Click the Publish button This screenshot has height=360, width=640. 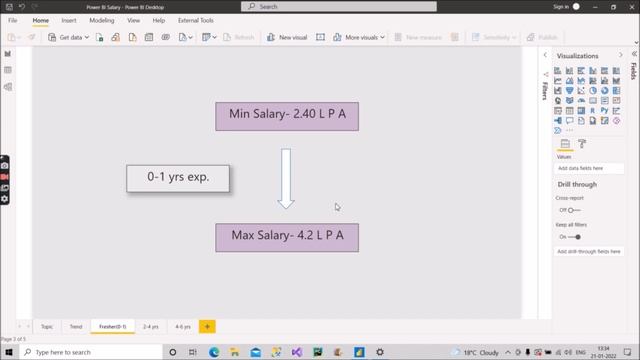pyautogui.click(x=542, y=37)
